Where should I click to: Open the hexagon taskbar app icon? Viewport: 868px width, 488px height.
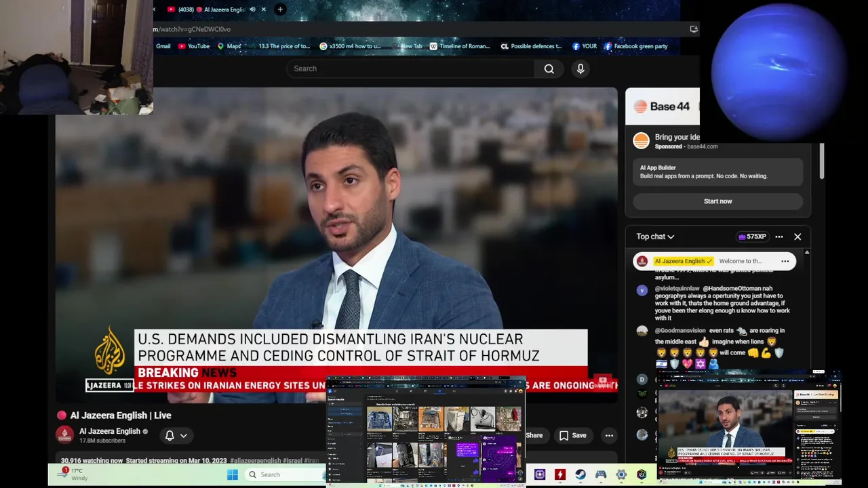[642, 474]
